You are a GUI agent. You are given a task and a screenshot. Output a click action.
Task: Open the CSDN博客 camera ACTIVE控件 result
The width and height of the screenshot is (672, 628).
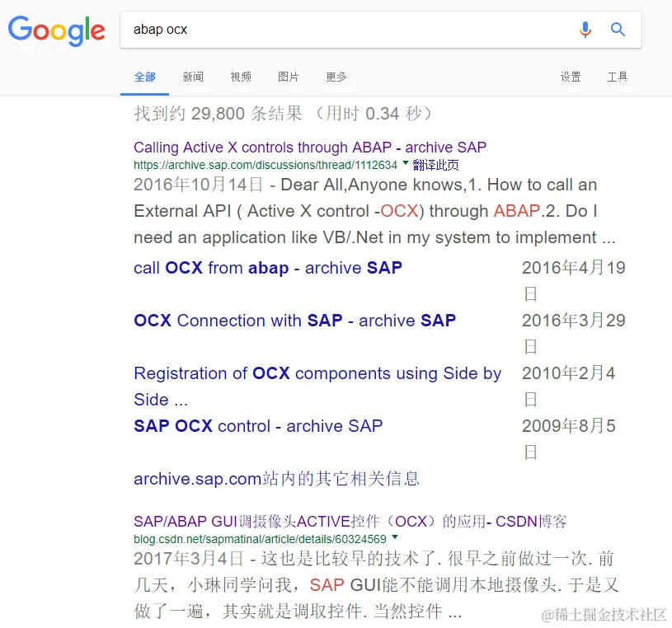pos(350,522)
